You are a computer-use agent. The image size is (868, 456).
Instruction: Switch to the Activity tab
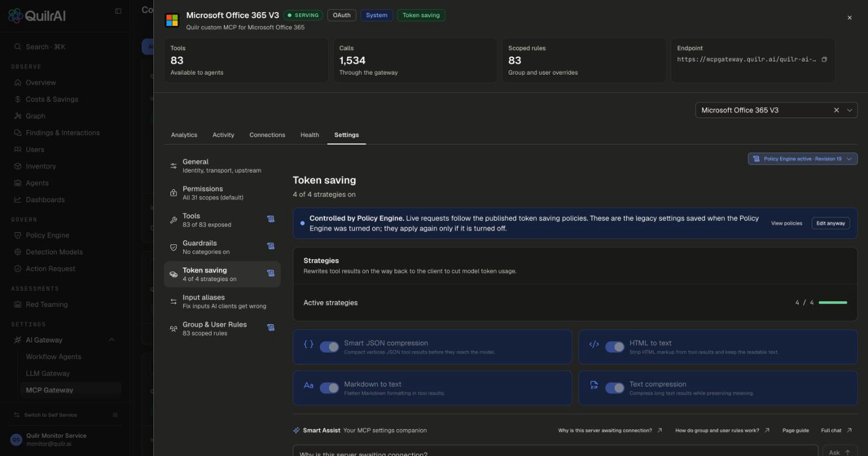(223, 135)
